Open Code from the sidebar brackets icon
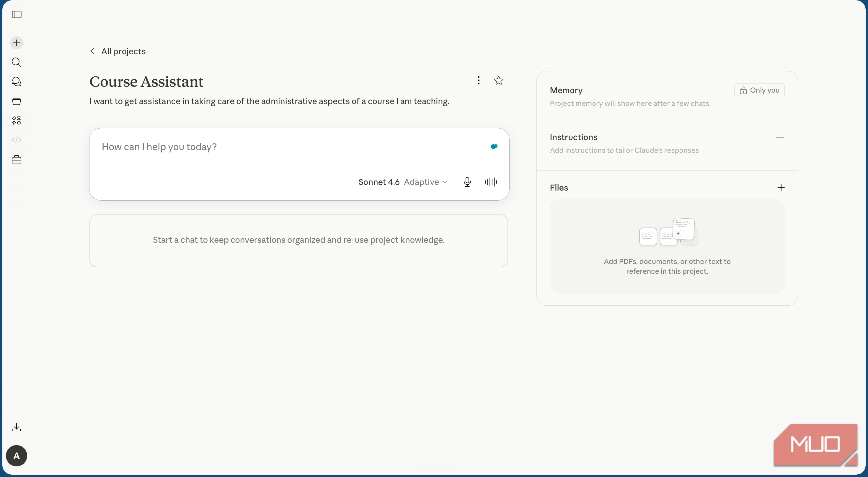Image resolution: width=868 pixels, height=477 pixels. pyautogui.click(x=17, y=140)
